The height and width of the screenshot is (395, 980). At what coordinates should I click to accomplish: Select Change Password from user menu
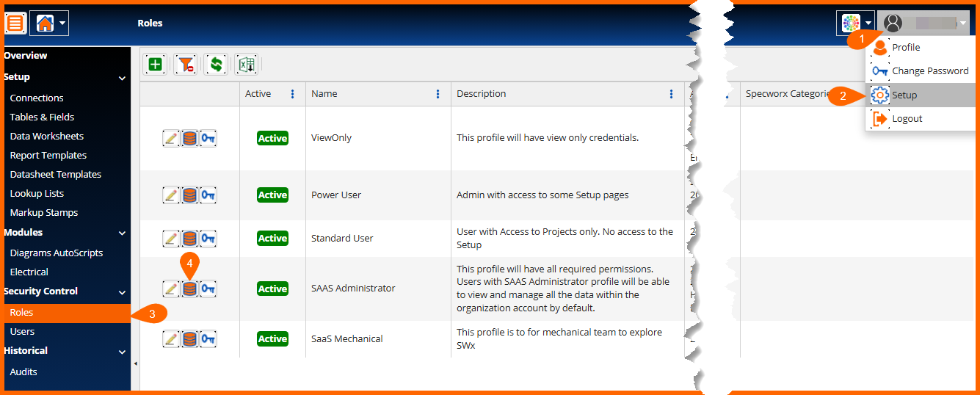click(921, 70)
